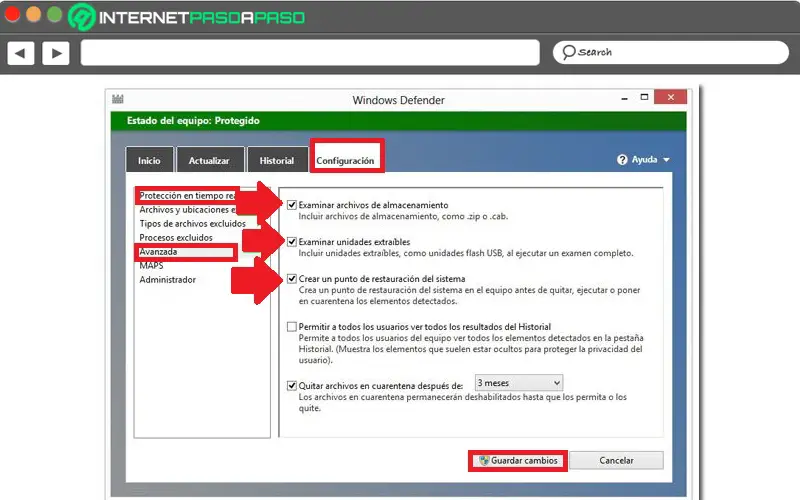Enable Permitir a todos los usuarios checkbox
The image size is (800, 500).
[x=292, y=327]
